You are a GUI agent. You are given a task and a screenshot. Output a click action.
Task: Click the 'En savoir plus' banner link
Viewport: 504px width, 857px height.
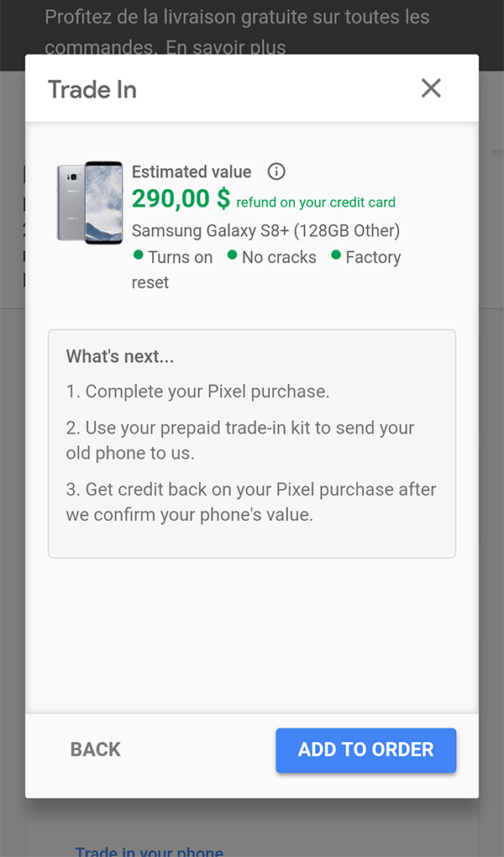226,48
